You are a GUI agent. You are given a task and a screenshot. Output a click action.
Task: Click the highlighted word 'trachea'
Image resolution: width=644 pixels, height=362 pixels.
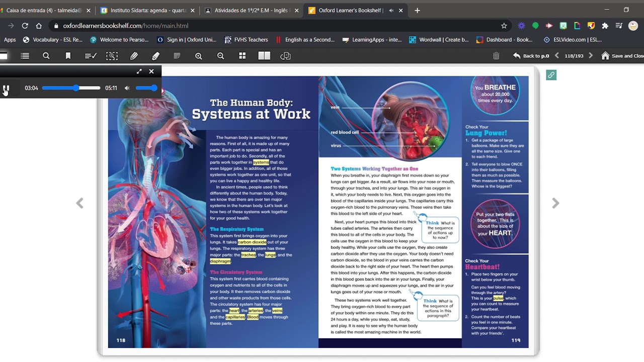click(248, 255)
